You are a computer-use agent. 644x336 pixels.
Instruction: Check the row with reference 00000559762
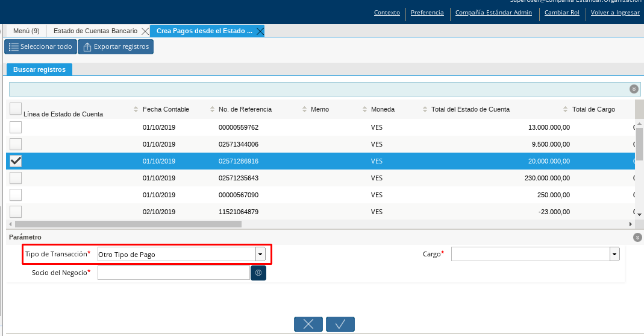point(16,127)
